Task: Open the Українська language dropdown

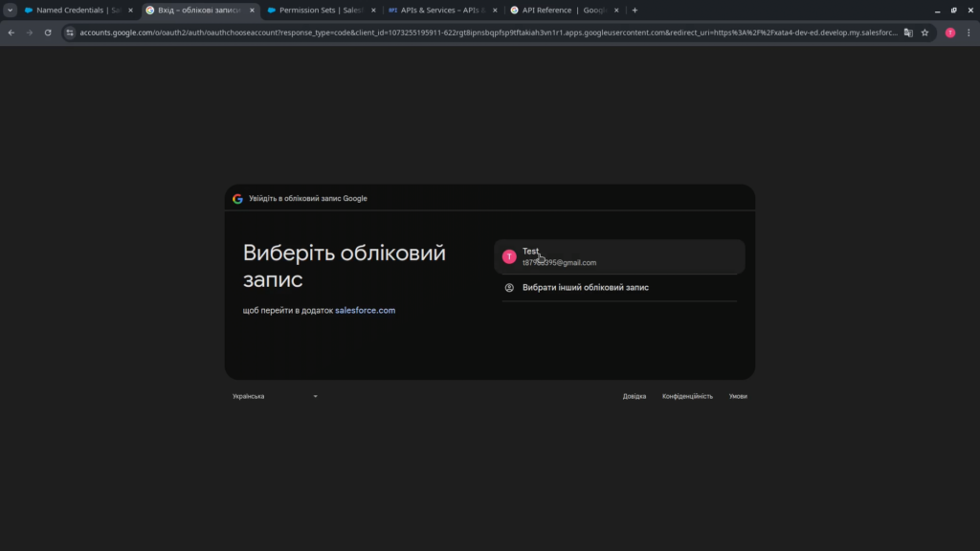Action: 275,396
